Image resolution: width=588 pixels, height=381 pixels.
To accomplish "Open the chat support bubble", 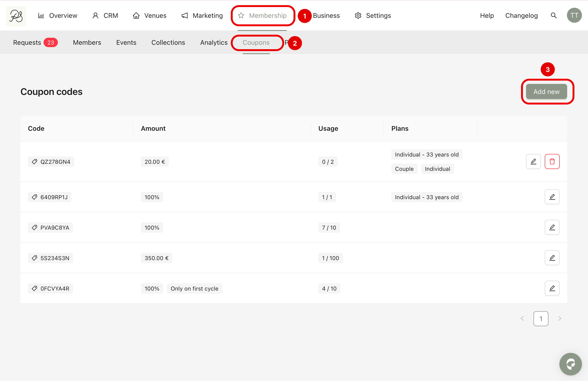I will coord(570,364).
